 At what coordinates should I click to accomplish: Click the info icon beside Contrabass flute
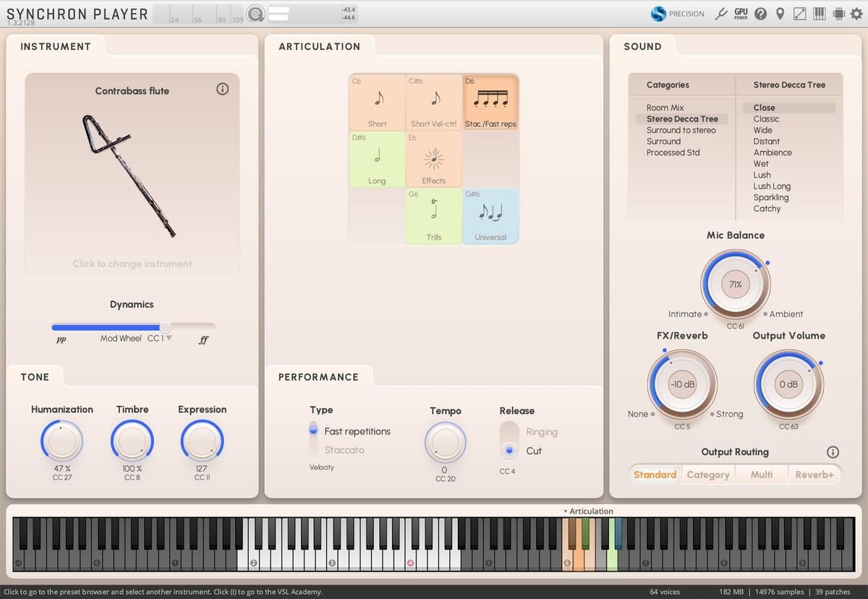click(x=222, y=89)
